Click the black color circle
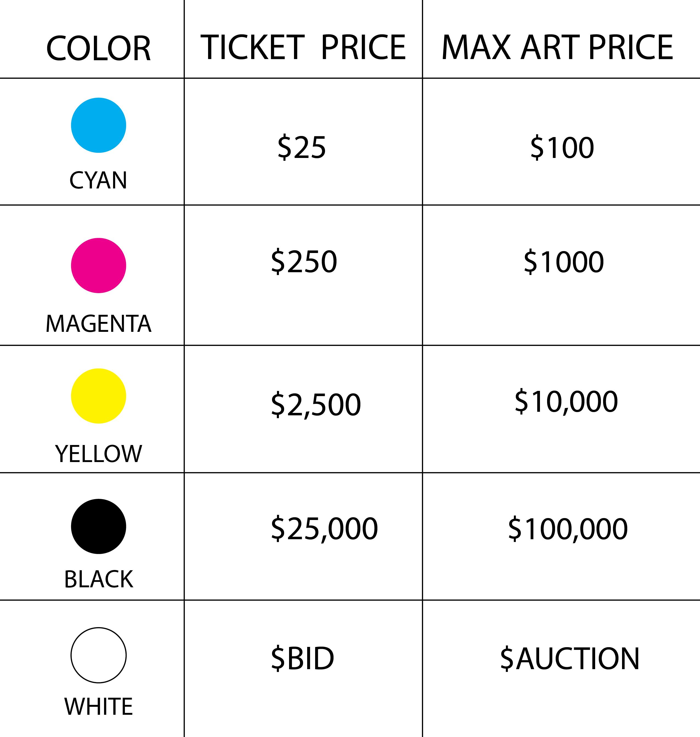 [x=99, y=526]
